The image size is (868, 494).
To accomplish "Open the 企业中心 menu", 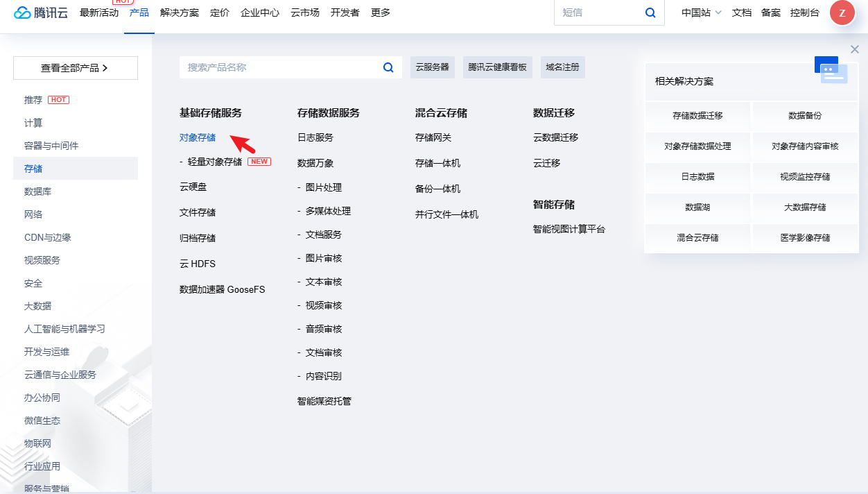I will pos(260,12).
